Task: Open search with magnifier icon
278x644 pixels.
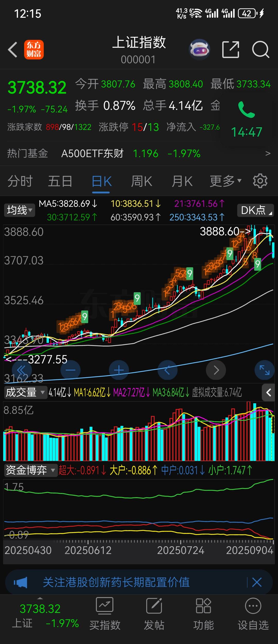Action: tap(260, 49)
